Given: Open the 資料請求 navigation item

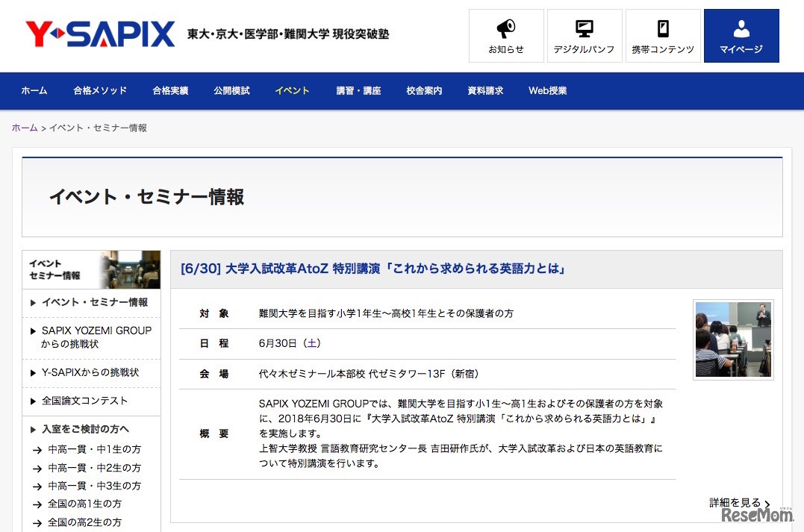Looking at the screenshot, I should [485, 90].
